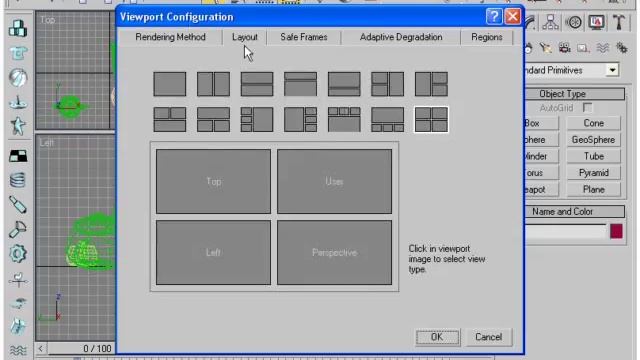Viewport: 640px width, 360px height.
Task: Click reactor Soft Body Collection ball icon
Action: pyautogui.click(x=18, y=78)
